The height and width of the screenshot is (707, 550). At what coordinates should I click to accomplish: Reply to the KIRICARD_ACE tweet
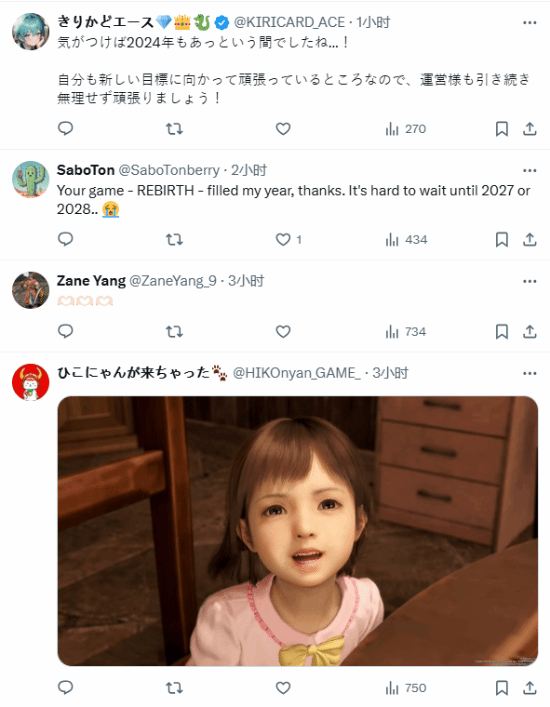tap(66, 129)
